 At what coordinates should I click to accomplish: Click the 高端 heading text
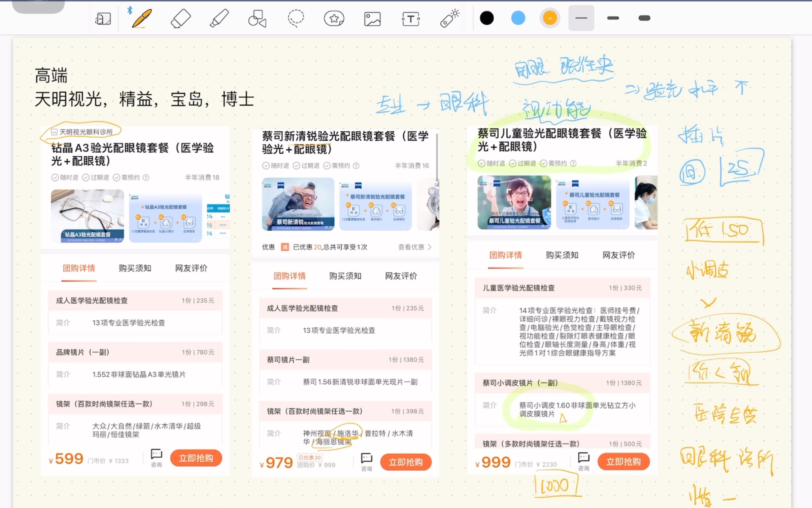click(51, 75)
